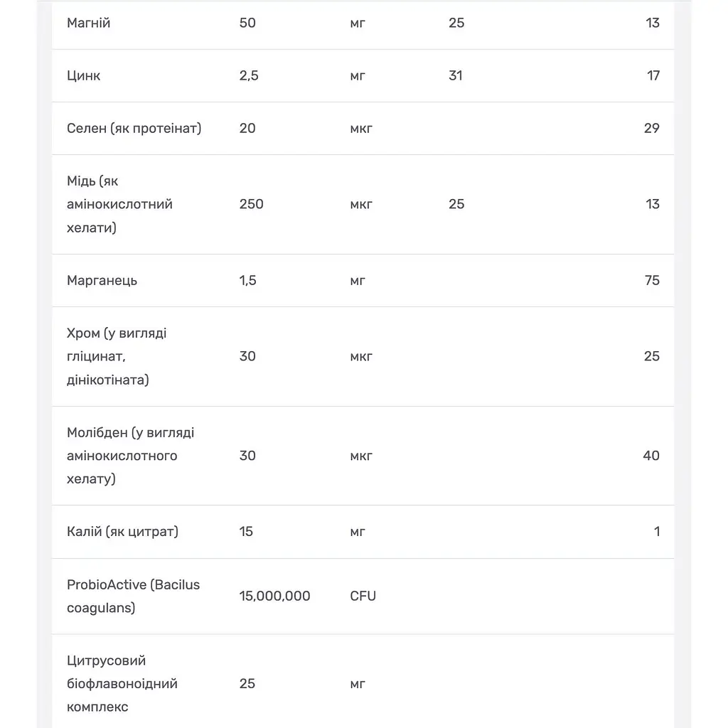Click the value 1 in Калій row
The width and height of the screenshot is (728, 728).
click(656, 532)
